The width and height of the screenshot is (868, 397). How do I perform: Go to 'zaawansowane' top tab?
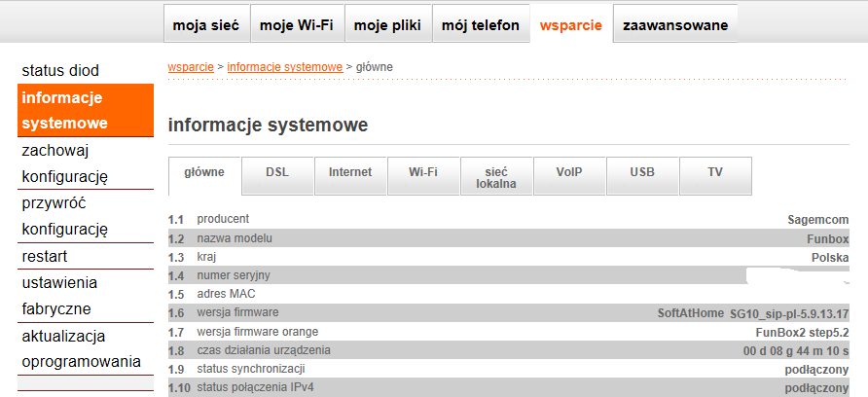(x=674, y=25)
